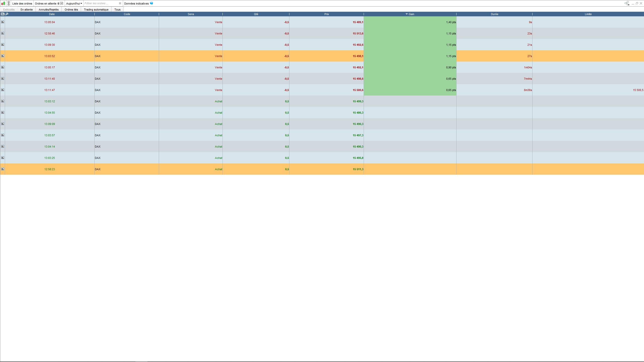
Task: Click the candlestick chart icon
Action: click(x=3, y=4)
